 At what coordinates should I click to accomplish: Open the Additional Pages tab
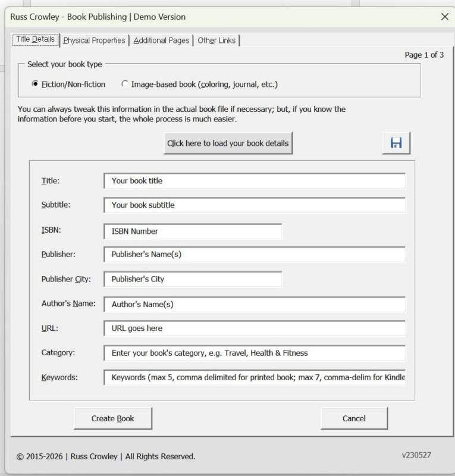pyautogui.click(x=161, y=40)
